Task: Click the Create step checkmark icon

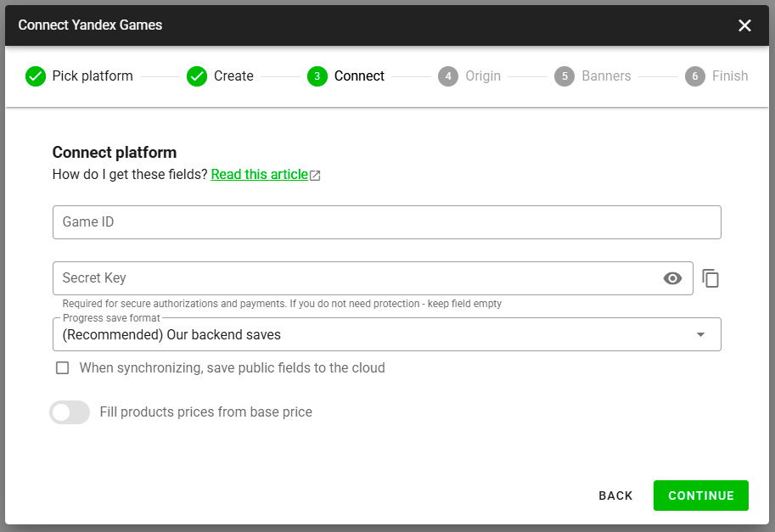Action: [x=197, y=76]
